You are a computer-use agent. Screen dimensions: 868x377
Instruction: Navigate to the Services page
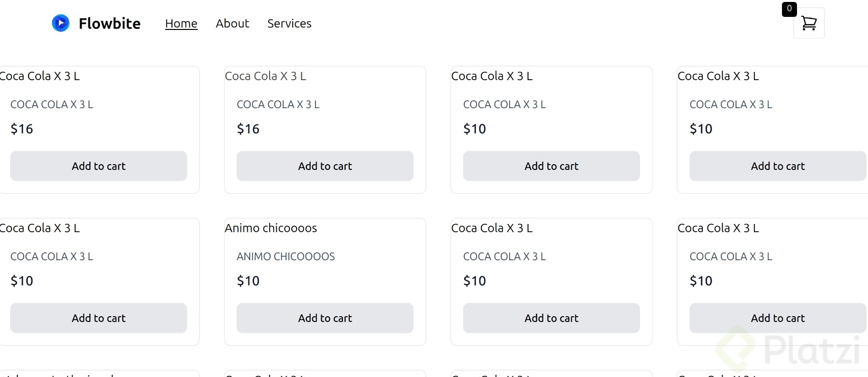(x=289, y=23)
